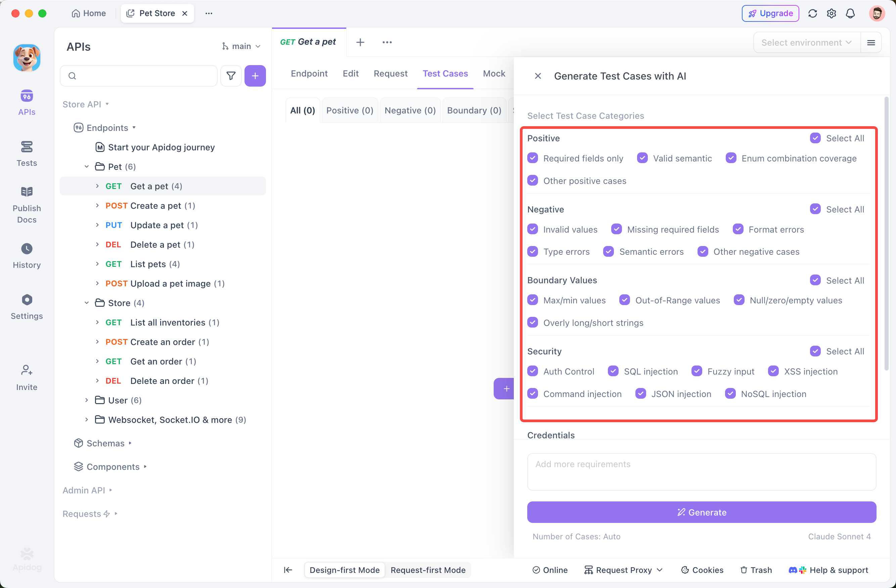
Task: Open notifications bell icon
Action: (850, 13)
